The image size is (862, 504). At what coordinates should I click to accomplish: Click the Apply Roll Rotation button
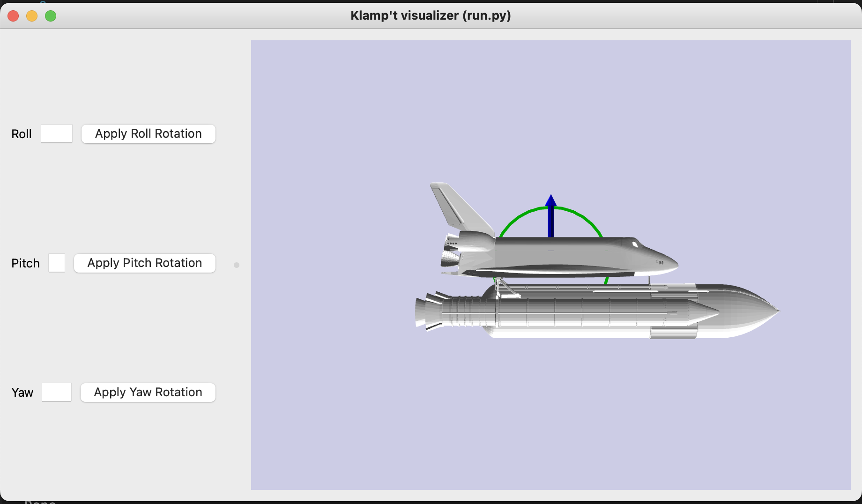(149, 134)
